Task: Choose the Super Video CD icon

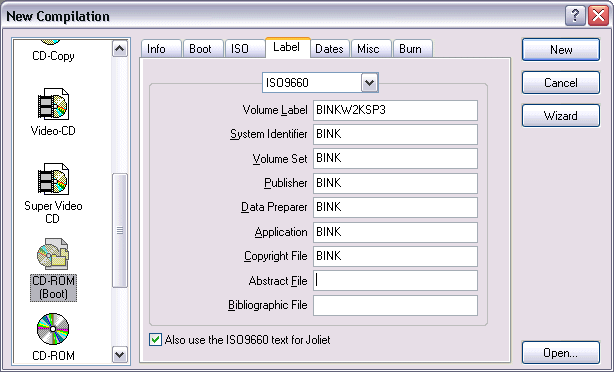Action: click(53, 179)
